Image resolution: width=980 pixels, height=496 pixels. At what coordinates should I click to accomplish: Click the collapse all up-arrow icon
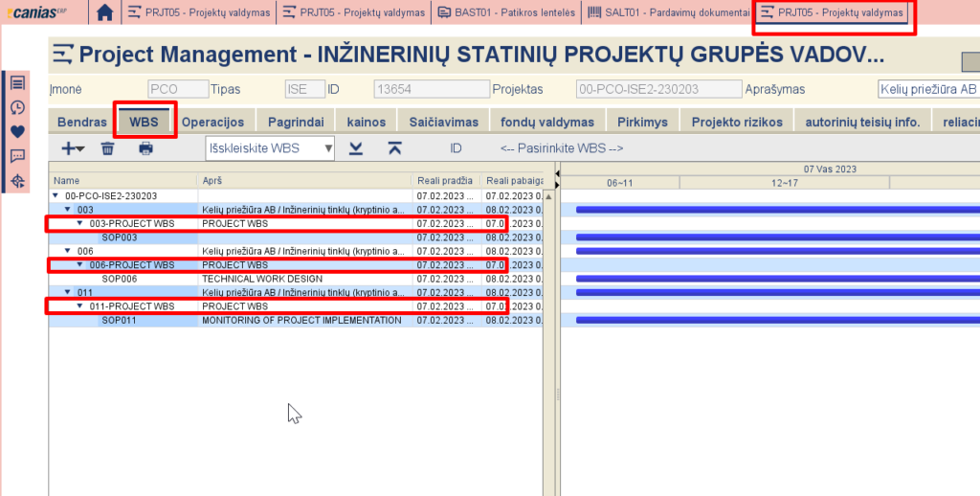(394, 148)
